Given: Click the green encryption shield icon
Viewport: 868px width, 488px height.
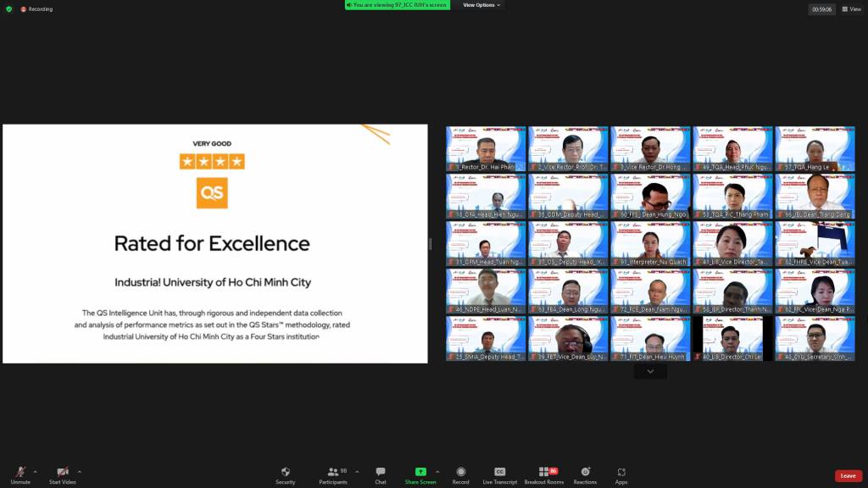Looking at the screenshot, I should point(8,8).
